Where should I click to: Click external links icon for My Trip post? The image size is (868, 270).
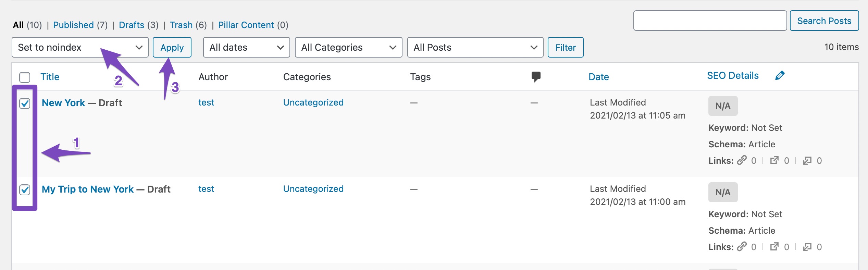click(x=774, y=247)
